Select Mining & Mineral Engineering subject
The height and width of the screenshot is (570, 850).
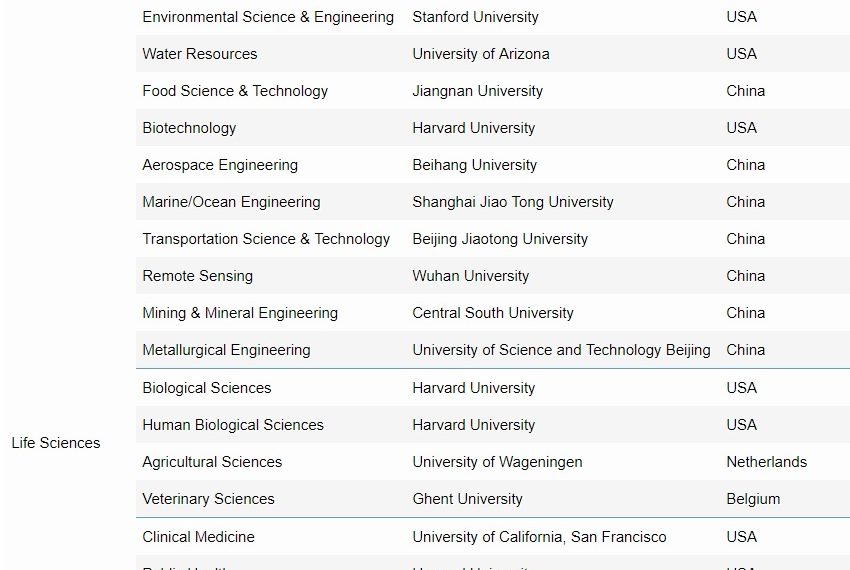[x=240, y=313]
